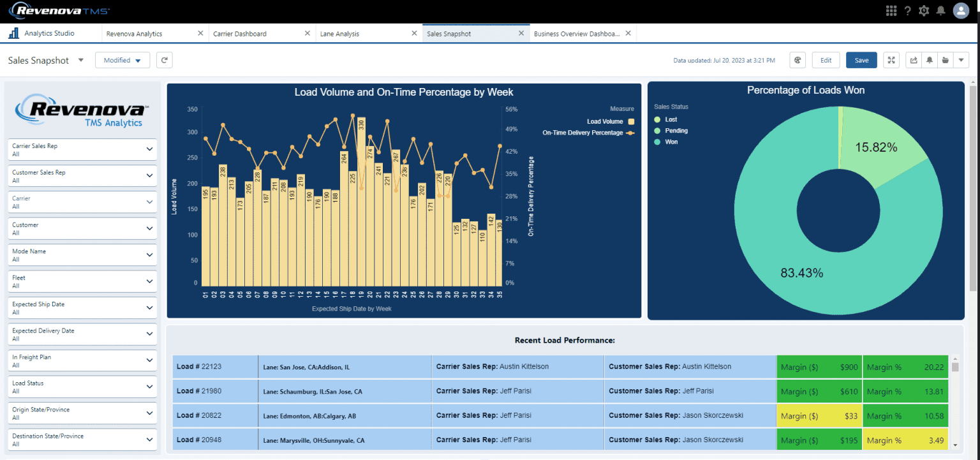Open the app launcher grid icon
This screenshot has width=980, height=460.
pyautogui.click(x=891, y=10)
